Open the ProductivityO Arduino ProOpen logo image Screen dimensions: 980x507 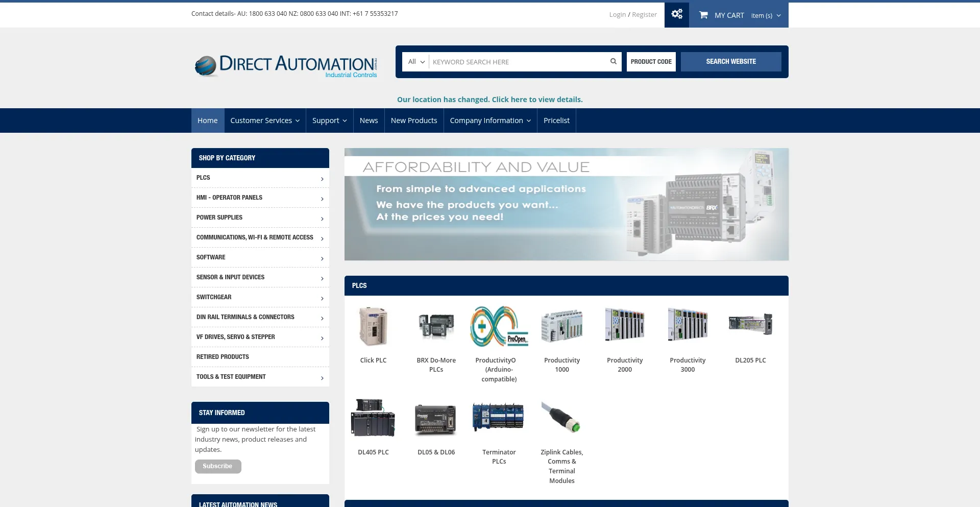(499, 326)
